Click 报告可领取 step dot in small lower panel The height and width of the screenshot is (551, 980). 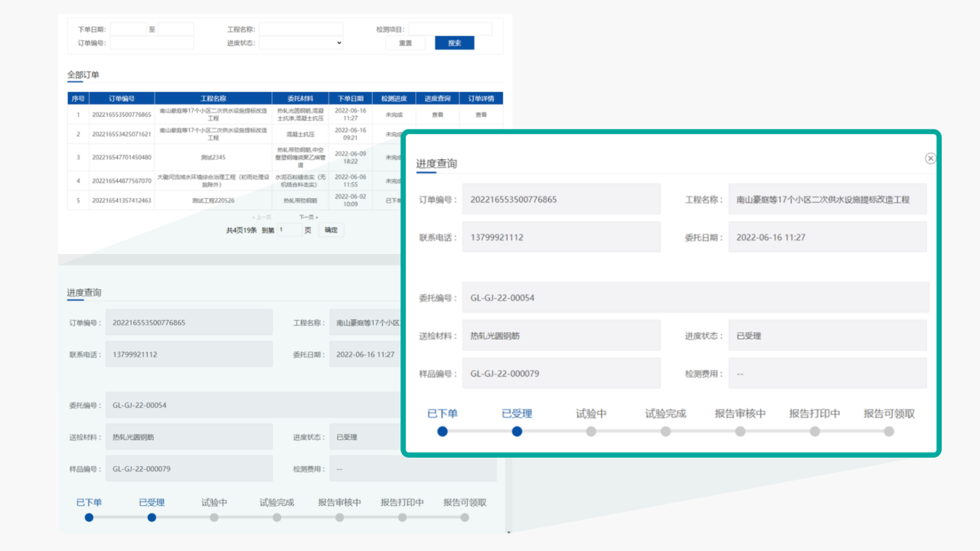[465, 517]
